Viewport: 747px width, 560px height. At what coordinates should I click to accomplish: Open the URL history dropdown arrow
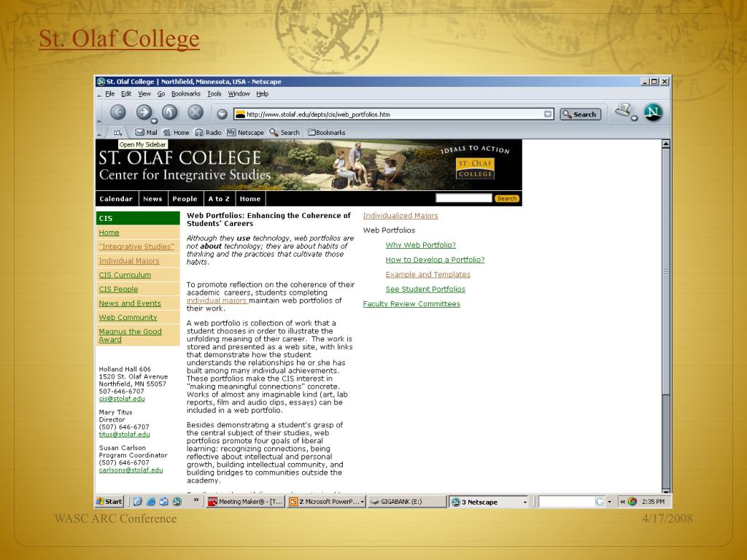pos(548,114)
